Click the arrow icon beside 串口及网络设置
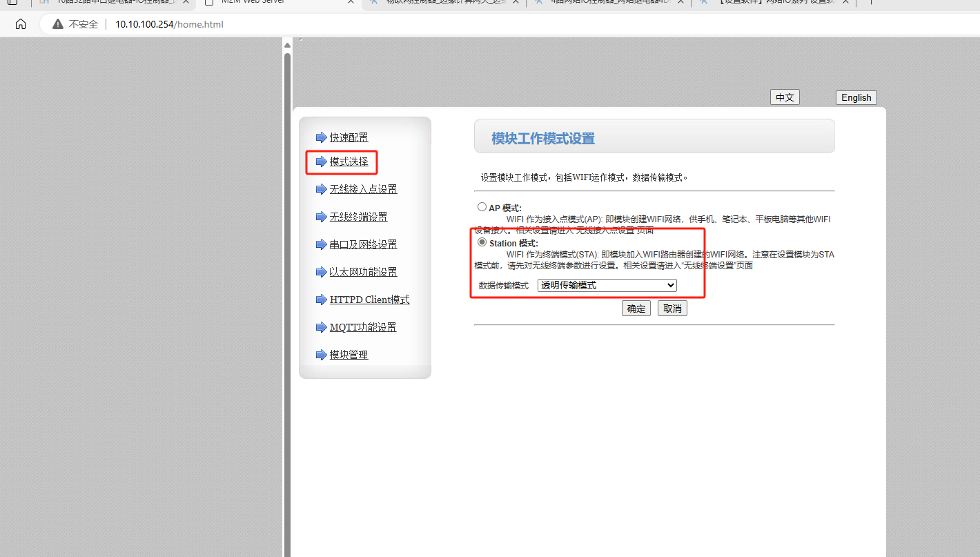 (321, 244)
